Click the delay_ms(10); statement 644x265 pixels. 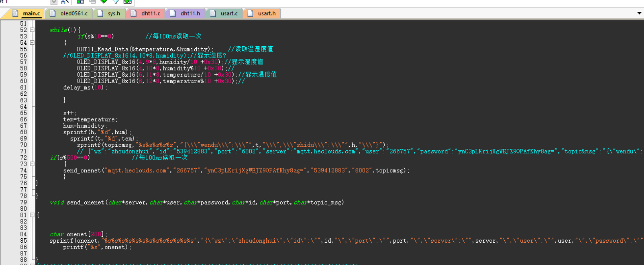pos(85,88)
